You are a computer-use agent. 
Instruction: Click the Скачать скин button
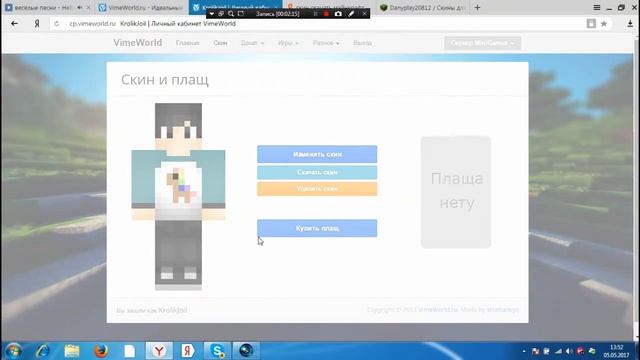click(x=317, y=172)
